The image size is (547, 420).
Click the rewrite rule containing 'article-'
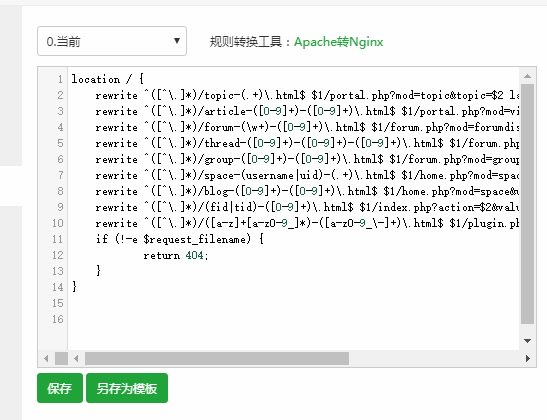coord(307,111)
